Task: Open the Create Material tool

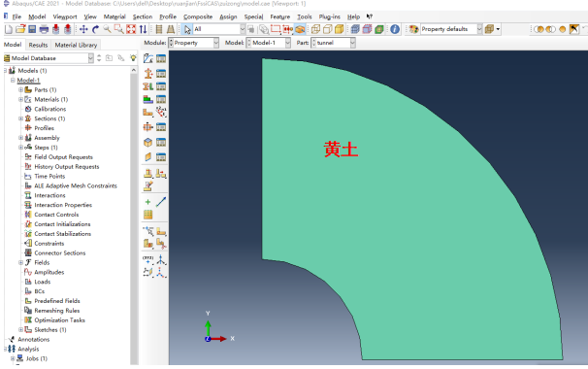Action: [148, 58]
